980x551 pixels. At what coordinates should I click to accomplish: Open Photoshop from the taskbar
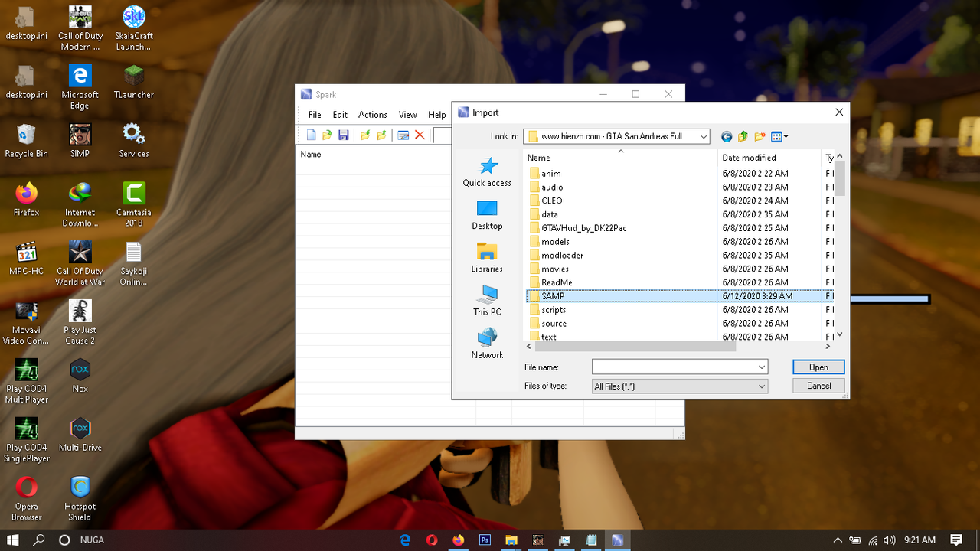pyautogui.click(x=485, y=540)
